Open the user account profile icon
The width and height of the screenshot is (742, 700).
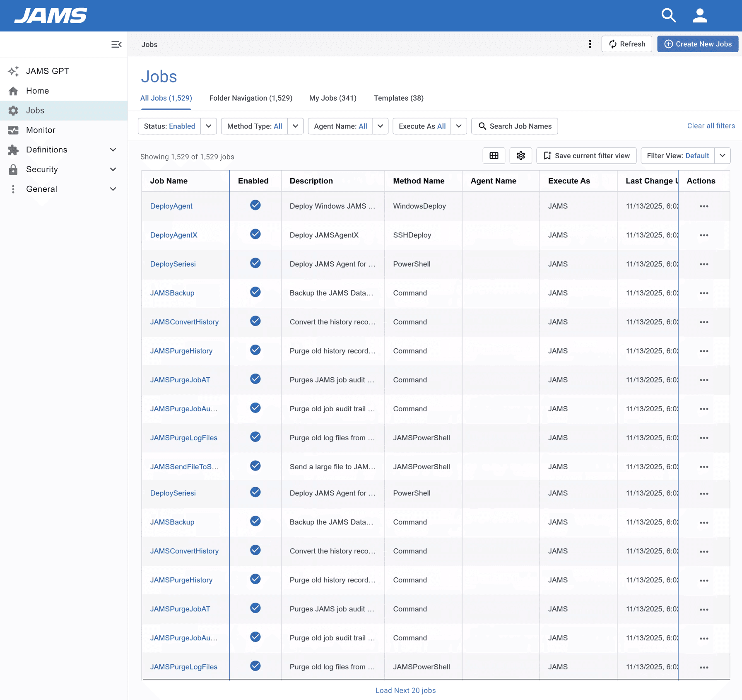pos(700,16)
